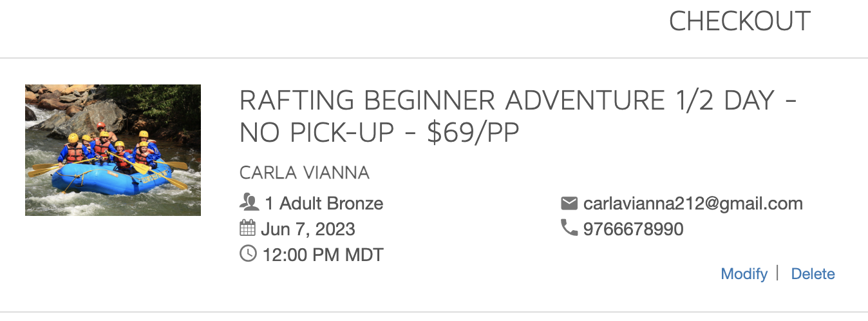Screen dimensions: 868x321
Task: Click the carlavianna212@gmail.com email address
Action: [693, 204]
